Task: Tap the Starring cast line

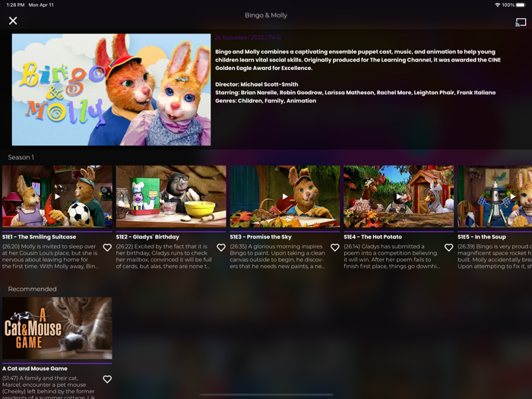Action: click(x=355, y=93)
